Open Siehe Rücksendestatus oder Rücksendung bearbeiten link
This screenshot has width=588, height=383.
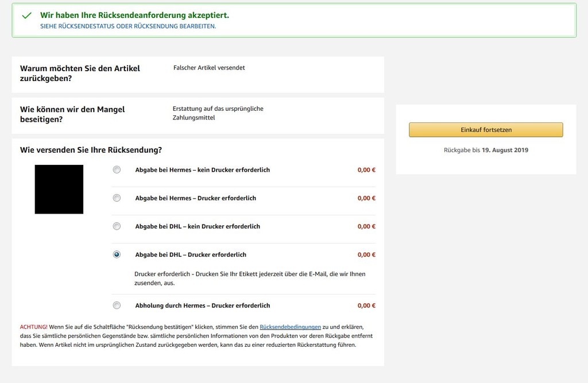click(x=128, y=26)
